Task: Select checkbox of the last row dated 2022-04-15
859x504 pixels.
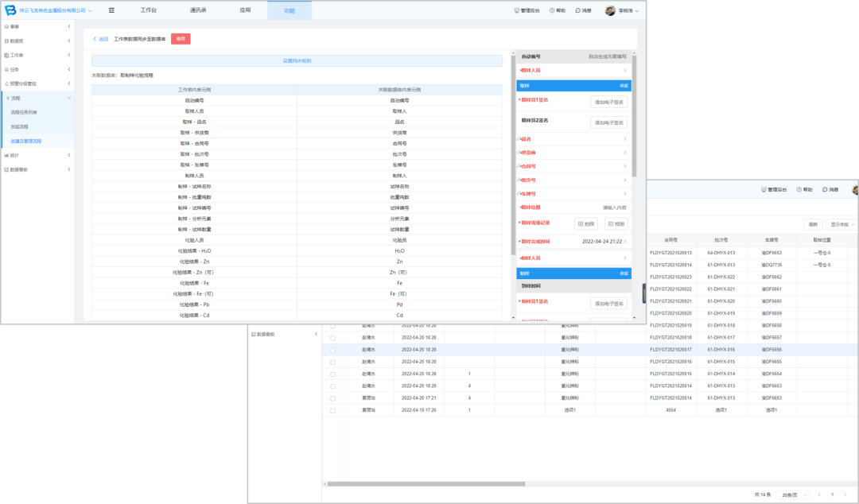Action: coord(332,410)
